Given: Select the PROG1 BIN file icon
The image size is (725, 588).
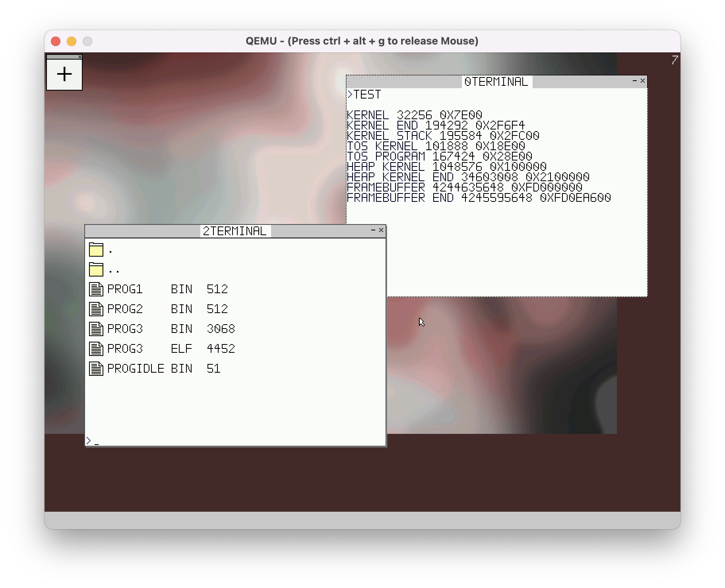Looking at the screenshot, I should (x=96, y=289).
